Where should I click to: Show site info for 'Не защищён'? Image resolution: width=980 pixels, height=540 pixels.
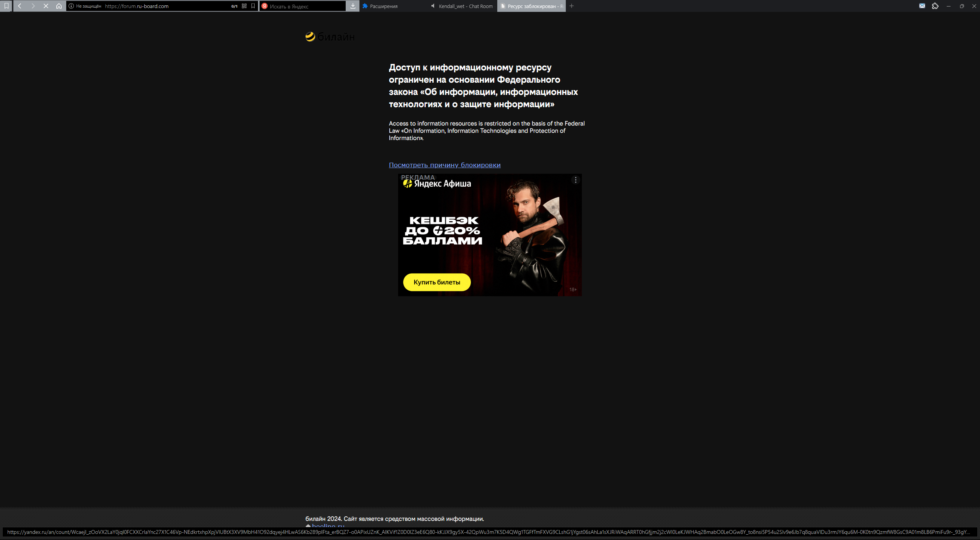[x=85, y=6]
